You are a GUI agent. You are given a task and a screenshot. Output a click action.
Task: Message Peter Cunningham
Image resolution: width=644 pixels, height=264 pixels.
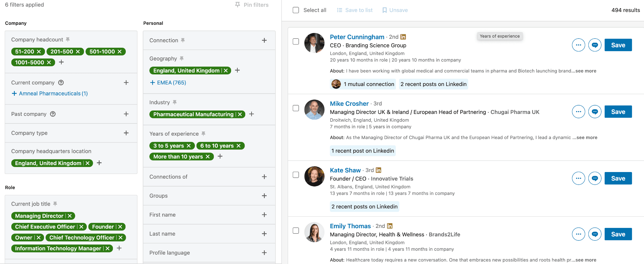[x=595, y=45]
